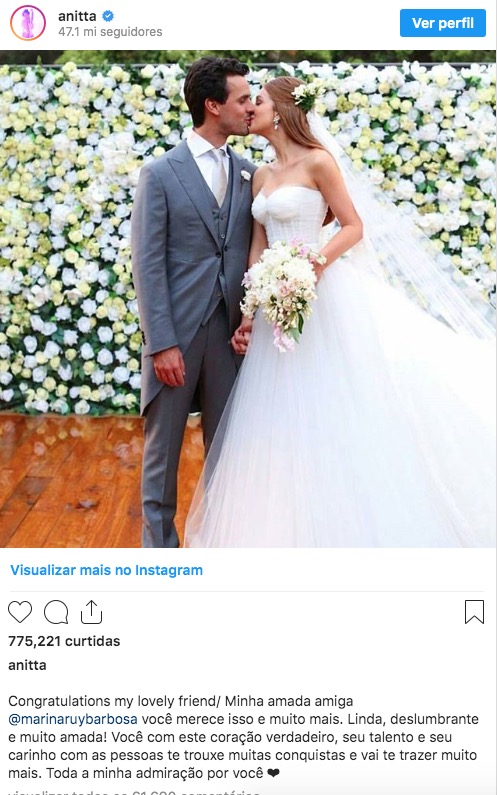Viewport: 497px width, 795px height.
Task: Open Visualizar mais no Instagram link
Action: pyautogui.click(x=106, y=570)
